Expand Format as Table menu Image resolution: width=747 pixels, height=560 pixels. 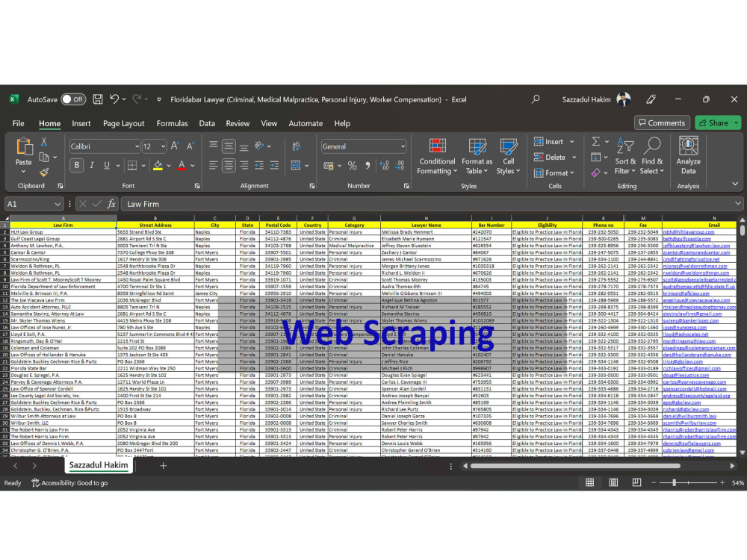click(x=477, y=156)
